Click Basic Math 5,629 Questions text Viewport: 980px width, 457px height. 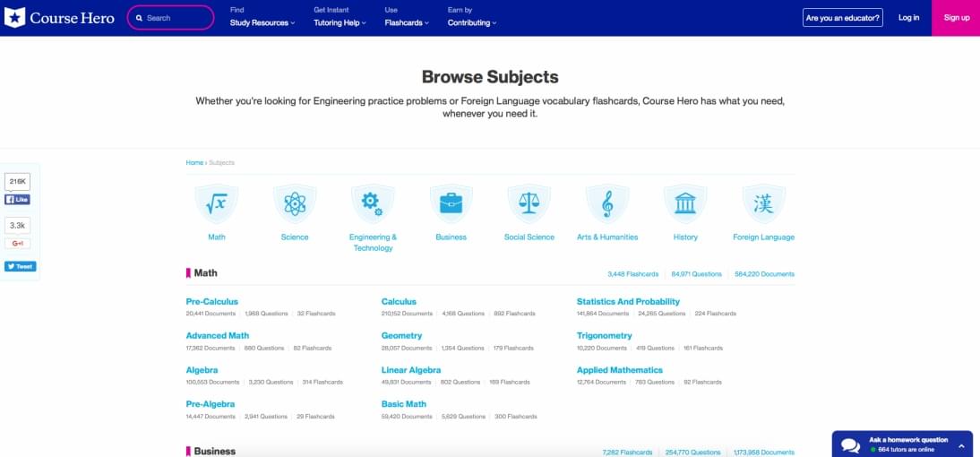coord(463,417)
